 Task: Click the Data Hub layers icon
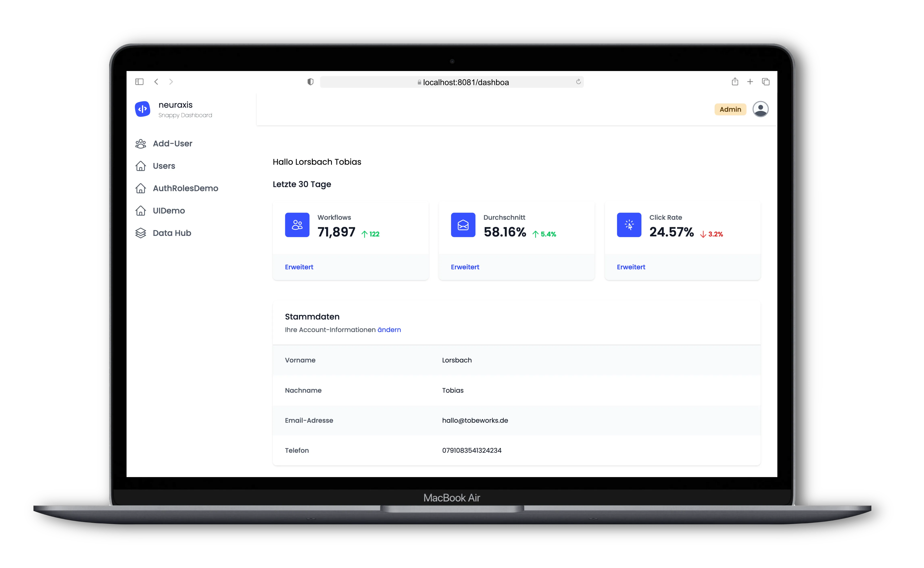tap(141, 233)
